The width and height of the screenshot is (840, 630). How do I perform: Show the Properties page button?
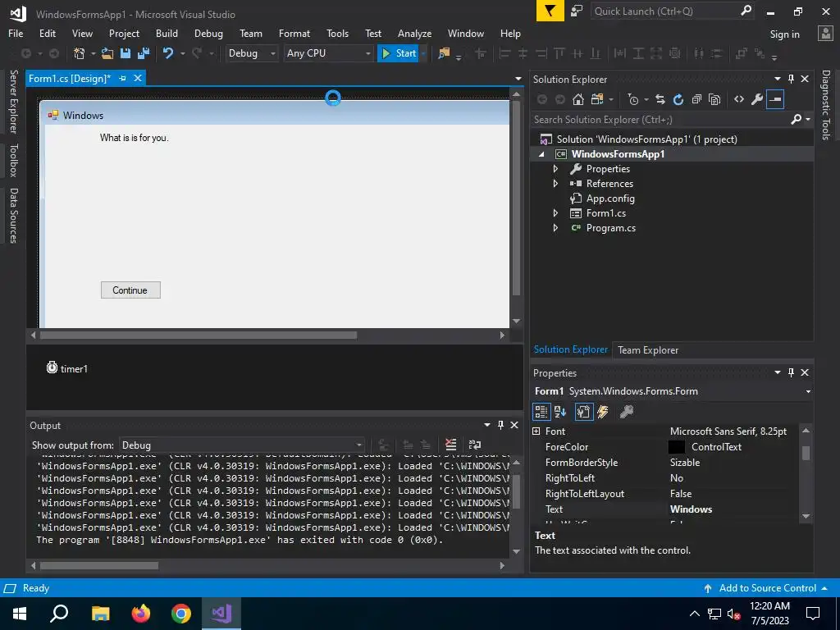583,412
